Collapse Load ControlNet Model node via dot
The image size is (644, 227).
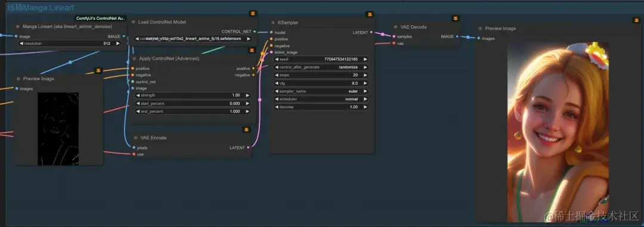tap(134, 22)
